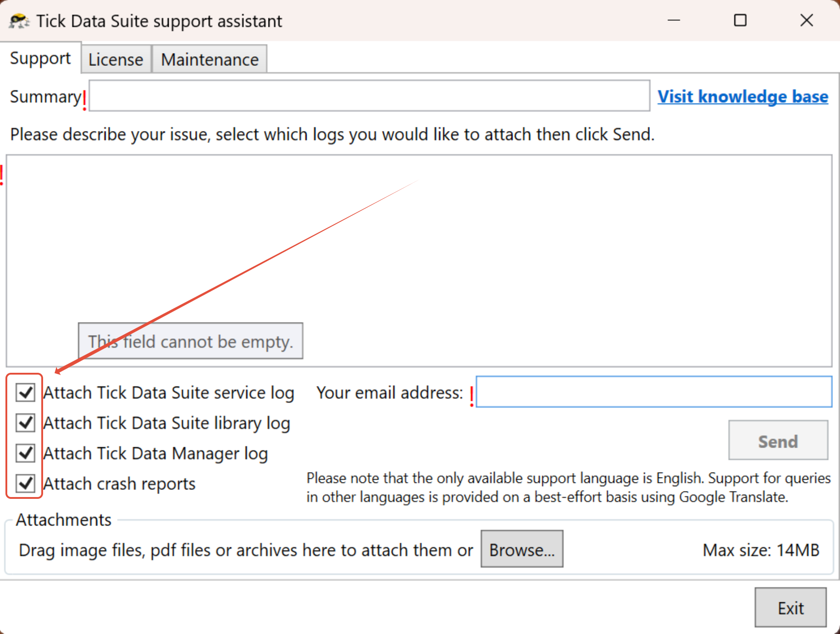Screen dimensions: 840x634
Task: Uncheck Attach Tick Data Suite library log
Action: (x=25, y=423)
